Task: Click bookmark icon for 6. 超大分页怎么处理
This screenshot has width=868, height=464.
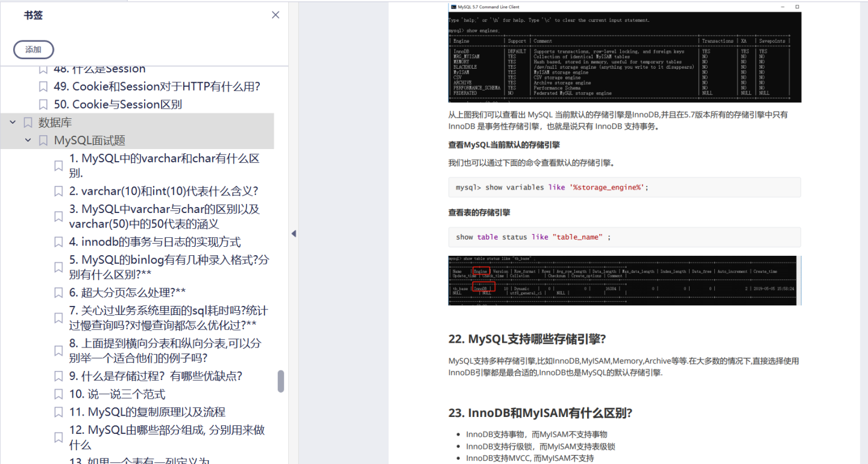Action: coord(58,293)
